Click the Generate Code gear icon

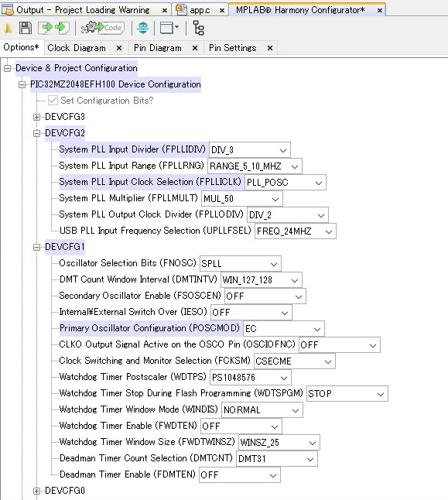click(x=102, y=28)
